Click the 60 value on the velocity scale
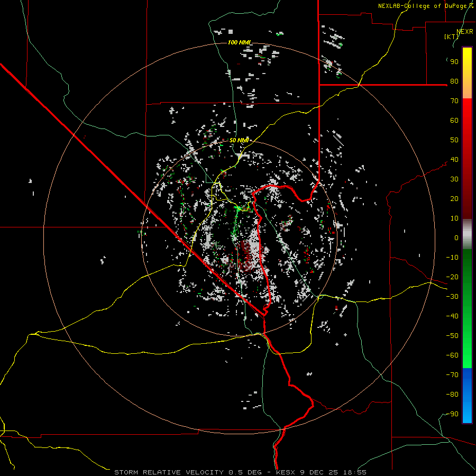 point(454,121)
